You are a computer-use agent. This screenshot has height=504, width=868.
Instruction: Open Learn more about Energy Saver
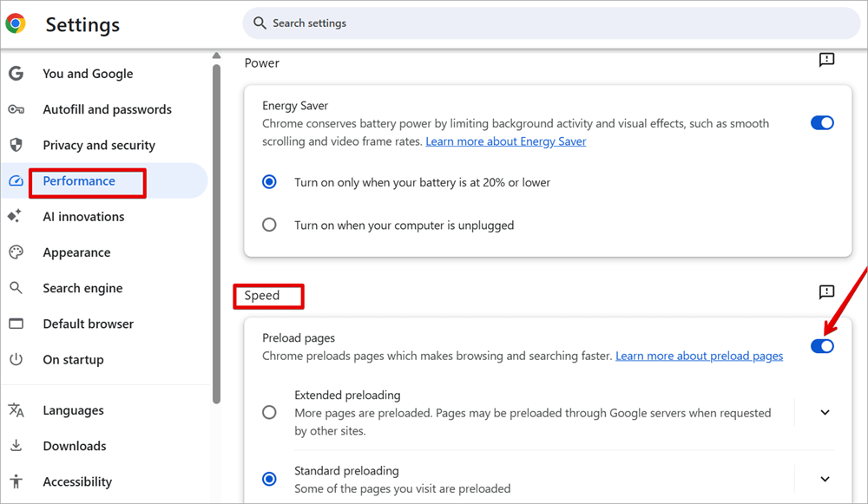pyautogui.click(x=506, y=141)
